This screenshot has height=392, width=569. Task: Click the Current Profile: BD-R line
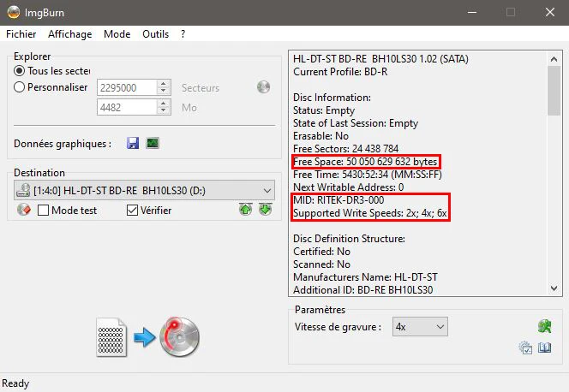(340, 72)
